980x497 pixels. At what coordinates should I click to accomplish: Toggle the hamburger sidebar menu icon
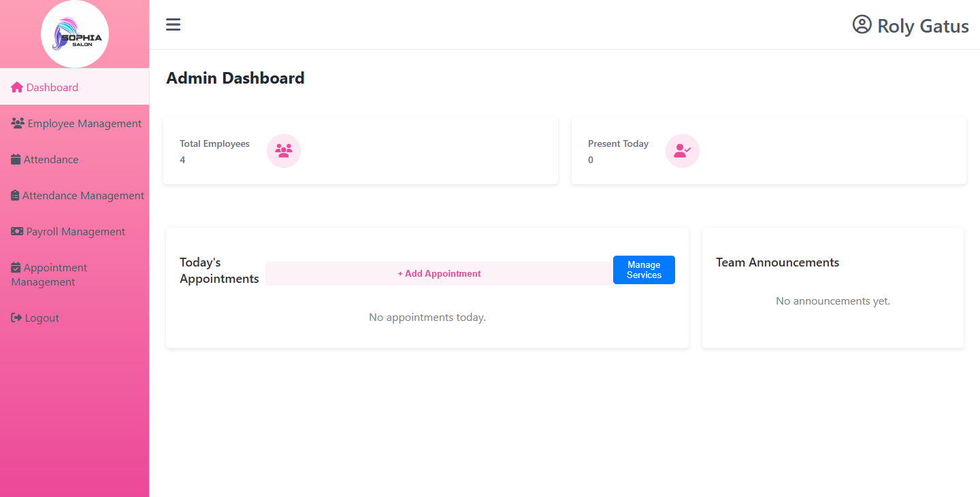coord(173,24)
